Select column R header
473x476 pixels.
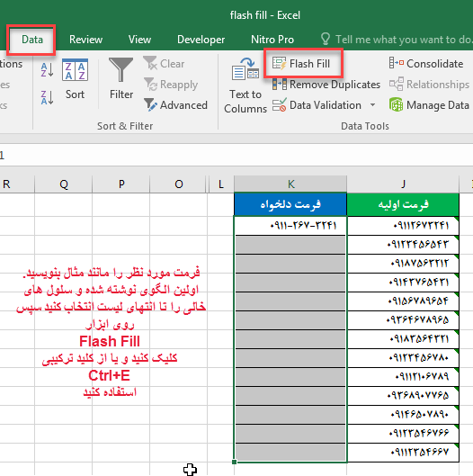tap(17, 184)
